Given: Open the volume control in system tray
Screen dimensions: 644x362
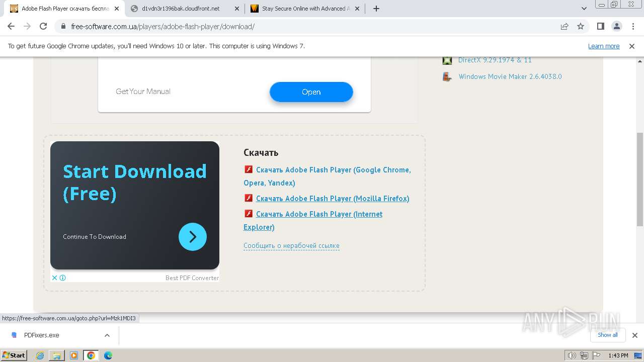Looking at the screenshot, I should 572,355.
